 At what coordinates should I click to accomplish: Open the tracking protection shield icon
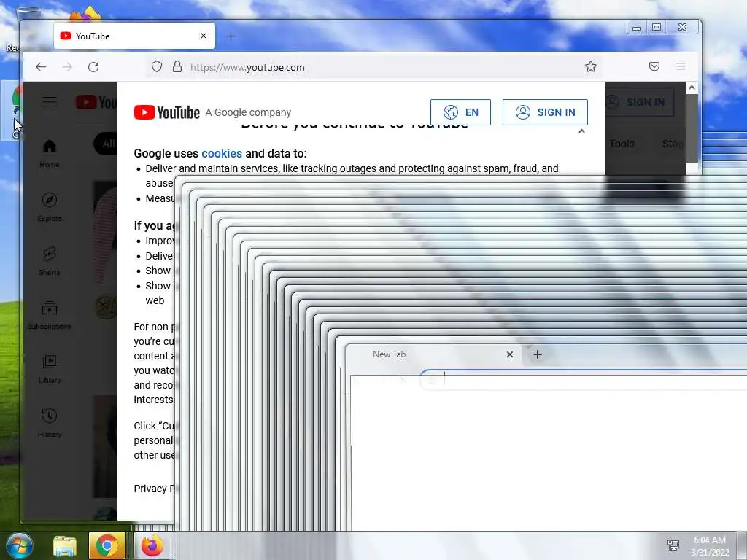(x=157, y=66)
